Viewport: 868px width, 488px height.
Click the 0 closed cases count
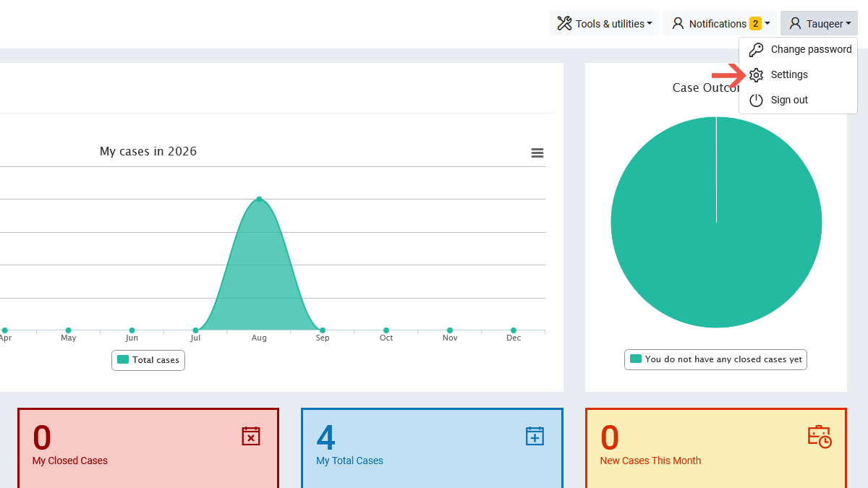(42, 437)
